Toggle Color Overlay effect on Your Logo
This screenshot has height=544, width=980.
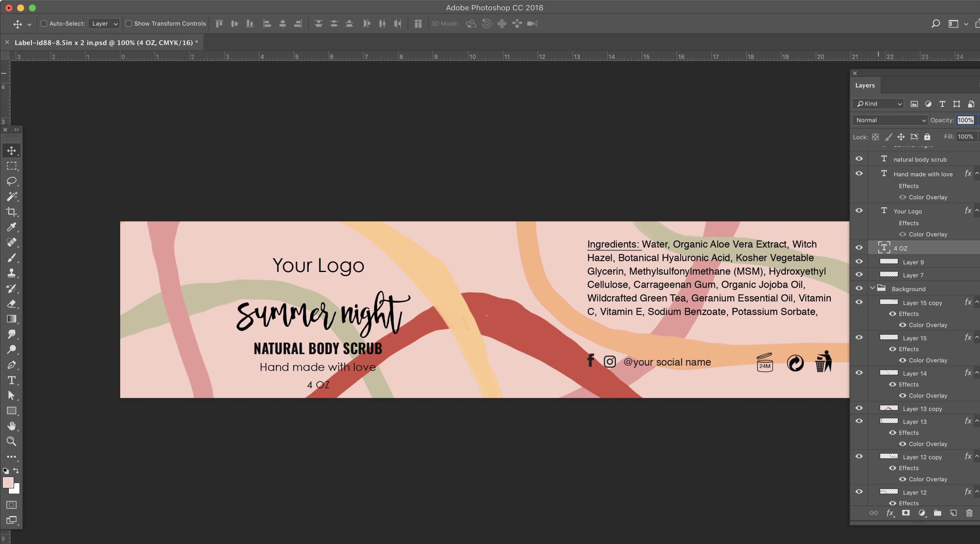(x=902, y=234)
